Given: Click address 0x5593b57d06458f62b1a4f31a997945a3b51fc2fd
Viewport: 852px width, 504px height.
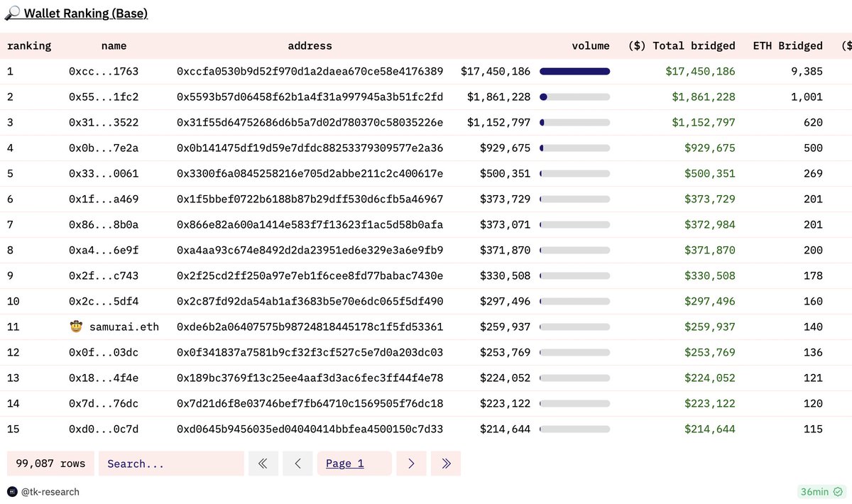Looking at the screenshot, I should pos(310,97).
